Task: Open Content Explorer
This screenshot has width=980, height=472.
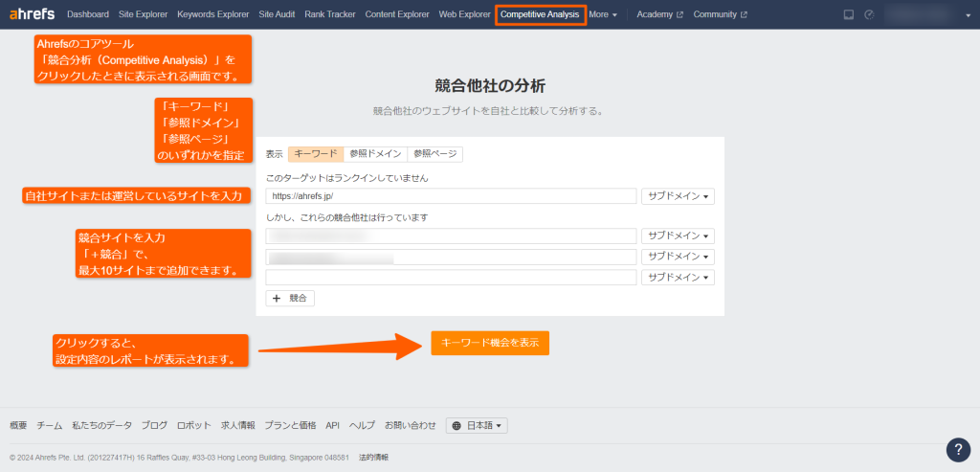Action: pos(397,14)
